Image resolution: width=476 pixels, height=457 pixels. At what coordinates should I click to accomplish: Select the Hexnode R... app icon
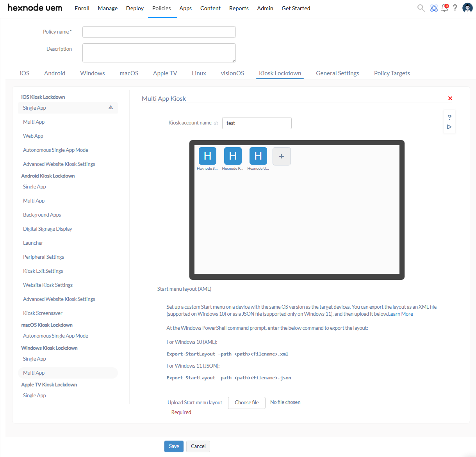[233, 156]
